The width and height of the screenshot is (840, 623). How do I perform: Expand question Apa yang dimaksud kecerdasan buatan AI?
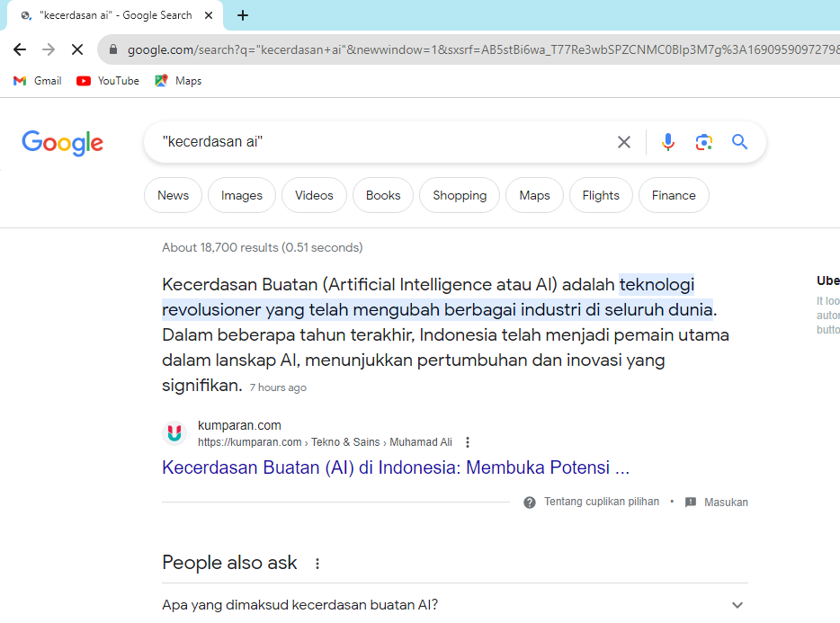click(x=455, y=605)
